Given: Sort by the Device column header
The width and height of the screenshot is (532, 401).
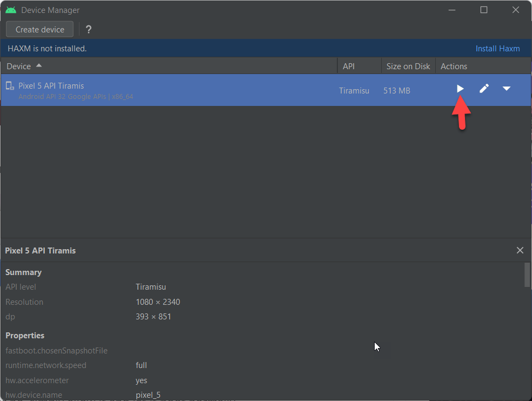Looking at the screenshot, I should [19, 66].
